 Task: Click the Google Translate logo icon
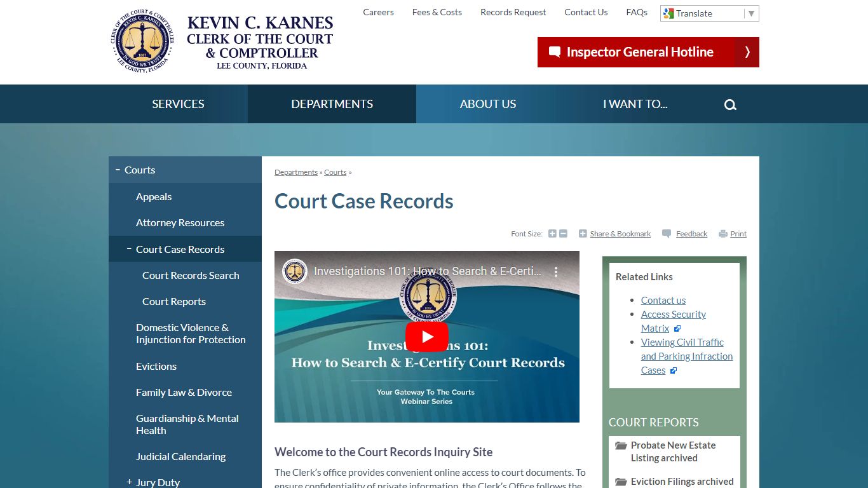click(668, 13)
